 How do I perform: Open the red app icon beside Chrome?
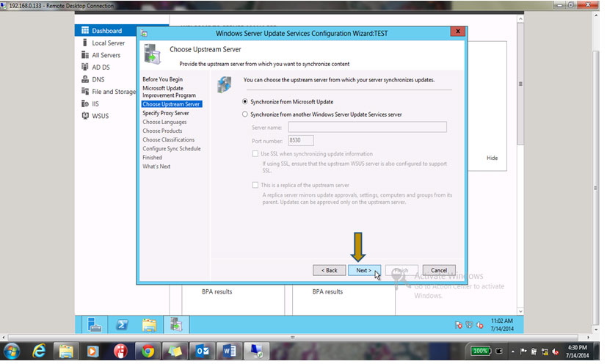coord(120,352)
